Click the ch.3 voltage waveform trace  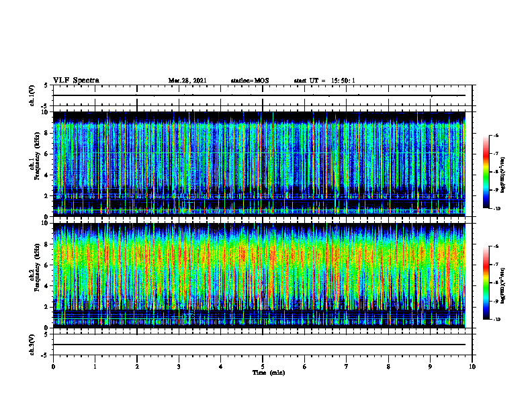coord(259,345)
